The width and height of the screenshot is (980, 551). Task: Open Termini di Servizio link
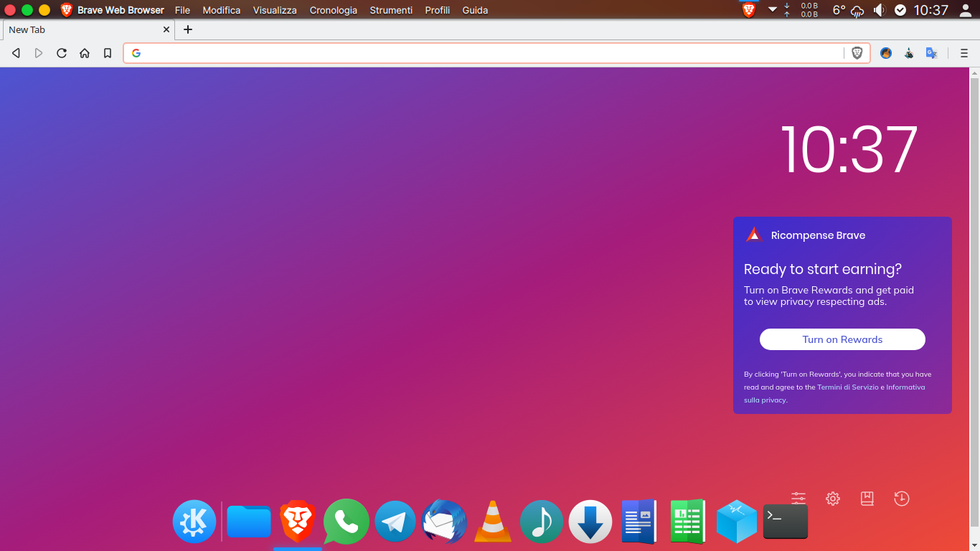847,387
